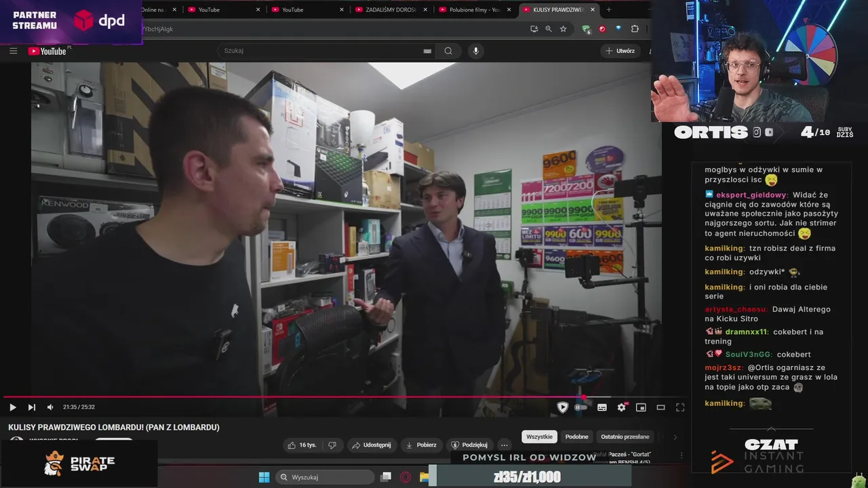Open the extensions puzzle menu

(635, 29)
